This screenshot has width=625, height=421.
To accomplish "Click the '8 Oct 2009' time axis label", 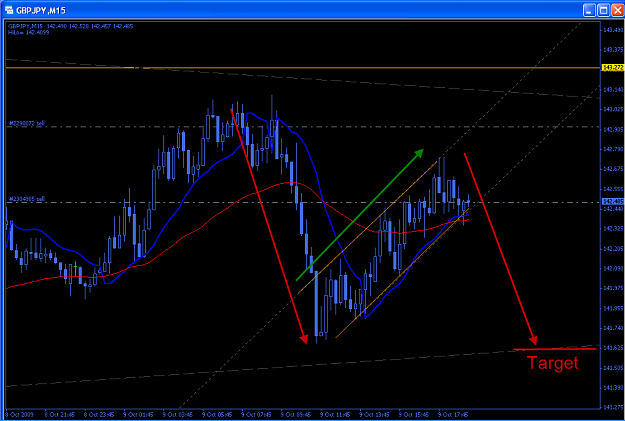I will click(x=20, y=415).
